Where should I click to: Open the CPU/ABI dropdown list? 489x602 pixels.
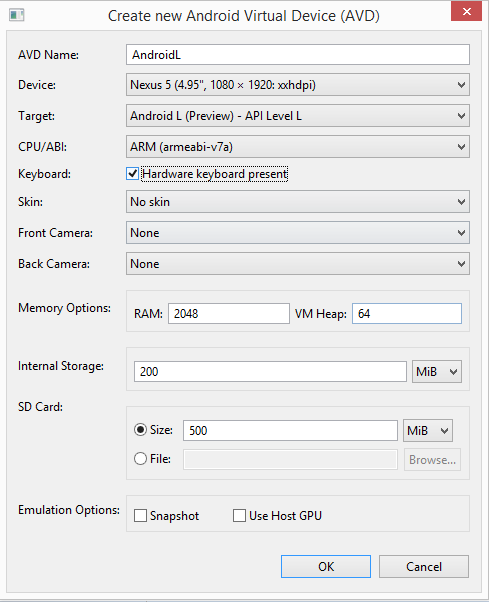click(297, 147)
